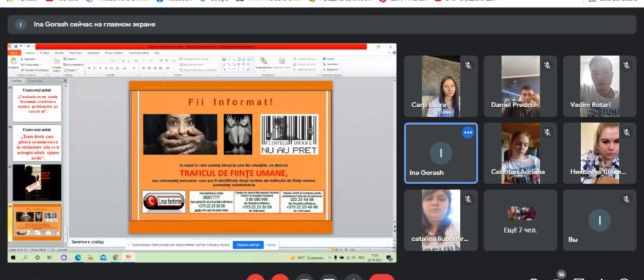Open Microsoft Edge from the shared taskbar
Screen dimensions: 644x280
78,258
